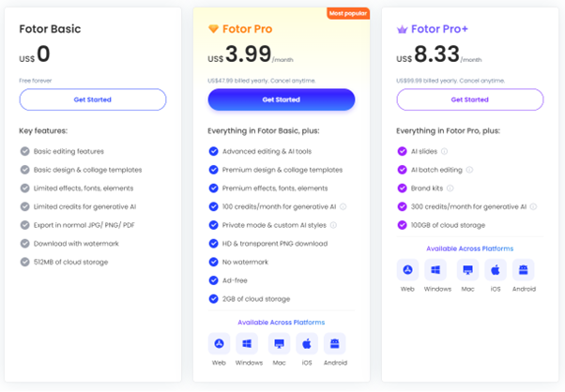Click the Windows platform icon under Fotor Pro+
Viewport: 565px width, 392px height.
click(x=437, y=269)
